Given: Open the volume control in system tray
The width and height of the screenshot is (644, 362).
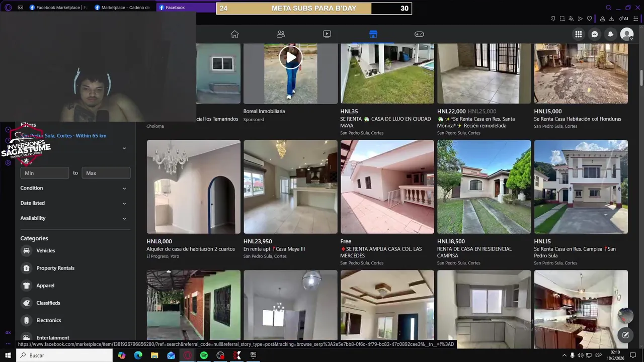Looking at the screenshot, I should tap(580, 355).
